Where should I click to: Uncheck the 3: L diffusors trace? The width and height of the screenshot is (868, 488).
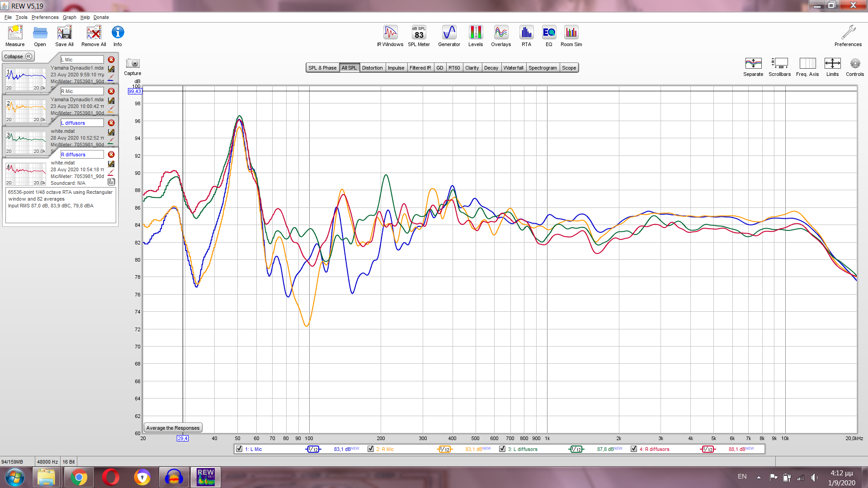pos(502,449)
